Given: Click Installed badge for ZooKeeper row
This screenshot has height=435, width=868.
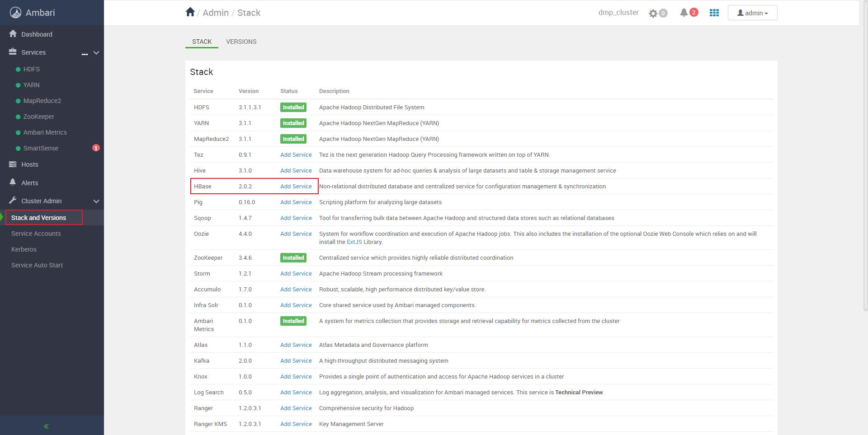Looking at the screenshot, I should (x=293, y=257).
